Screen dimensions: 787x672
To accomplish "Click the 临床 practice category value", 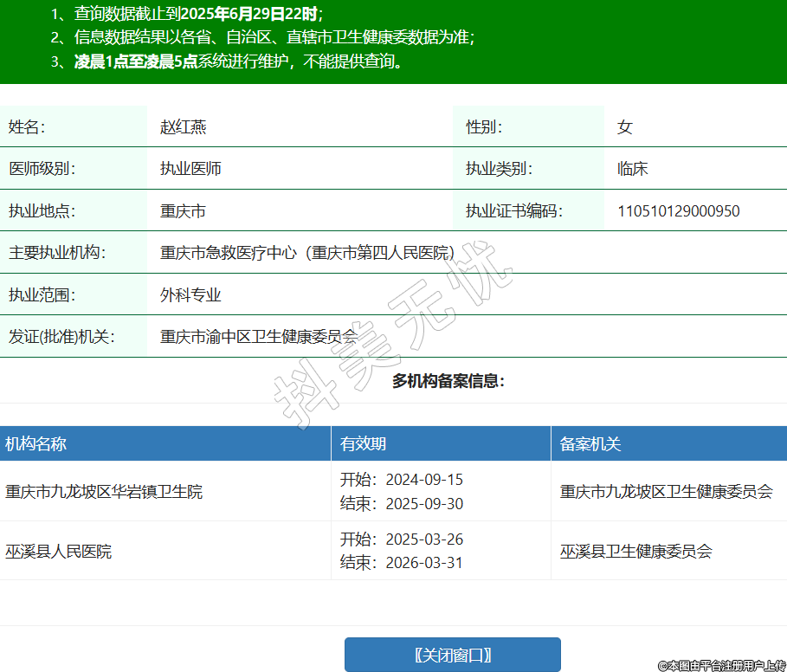I will [x=632, y=169].
